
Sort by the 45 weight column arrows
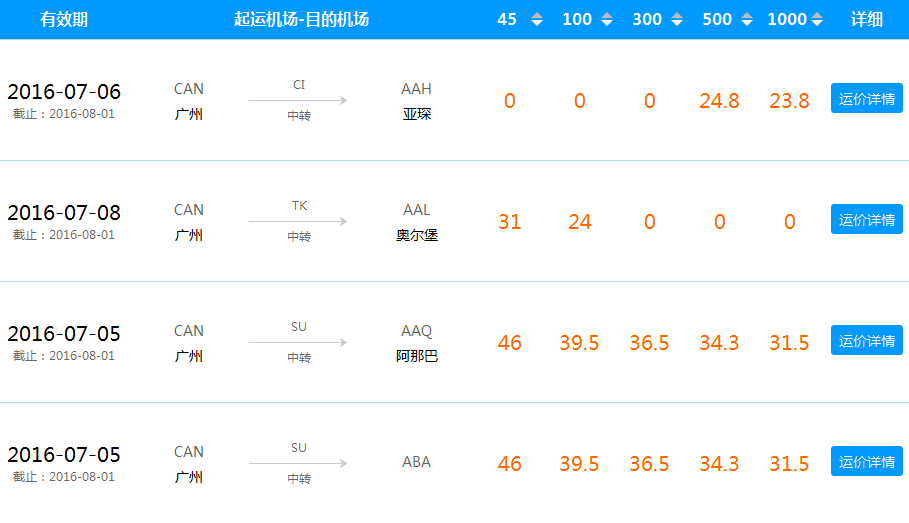coord(537,19)
